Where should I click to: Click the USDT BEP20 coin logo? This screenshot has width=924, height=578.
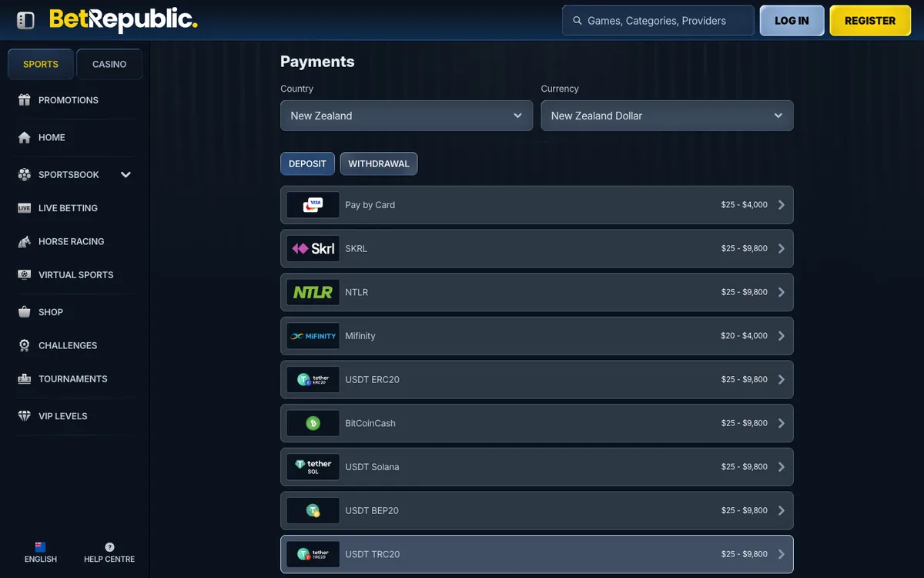(x=313, y=511)
